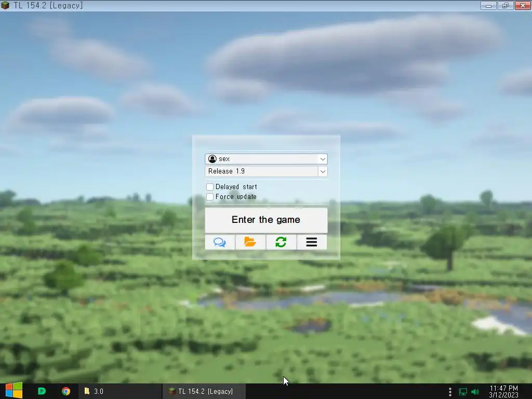This screenshot has width=532, height=399.
Task: Minimize the TL 154.2 window
Action: click(x=488, y=6)
